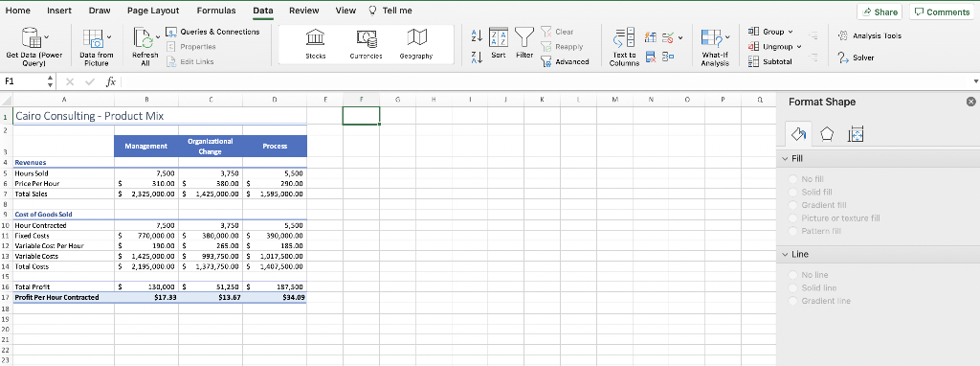This screenshot has width=980, height=366.
Task: Click the Name Box showing F1
Action: (23, 81)
